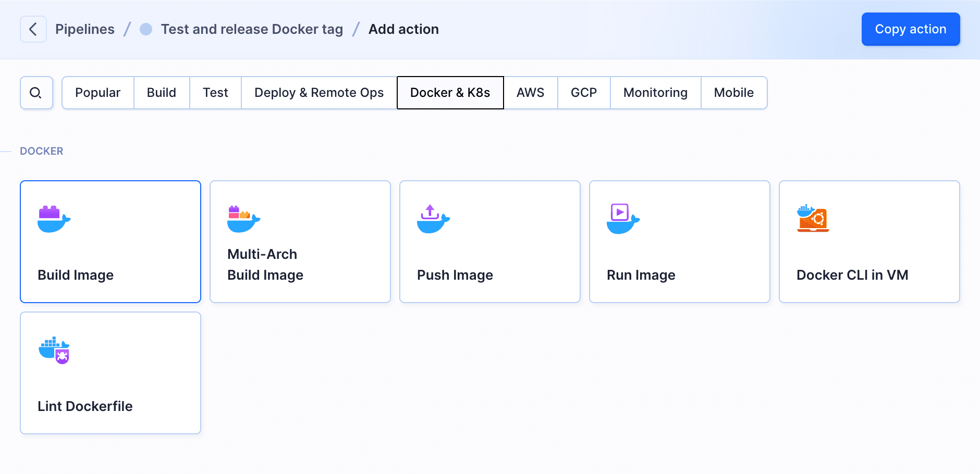Switch to the Popular tab

(97, 93)
